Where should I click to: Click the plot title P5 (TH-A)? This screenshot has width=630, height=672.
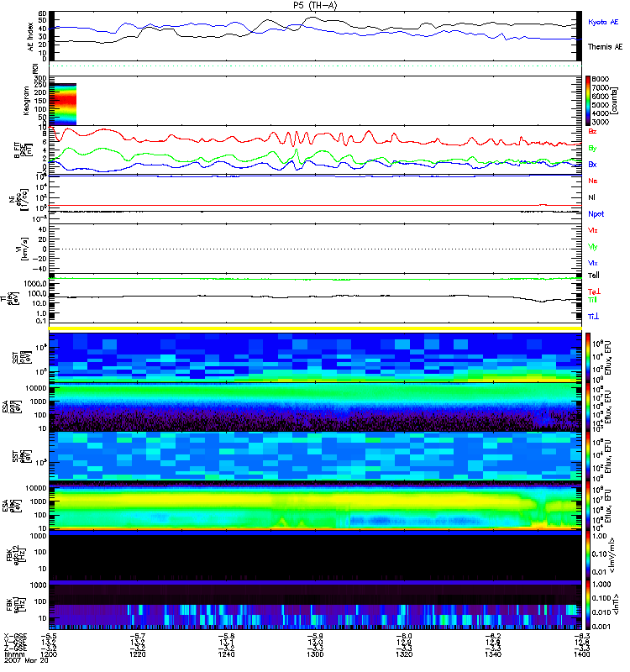[x=315, y=5]
